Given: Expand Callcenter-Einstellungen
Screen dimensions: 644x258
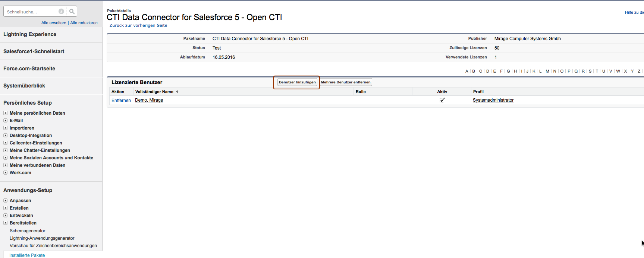Looking at the screenshot, I should point(5,143).
